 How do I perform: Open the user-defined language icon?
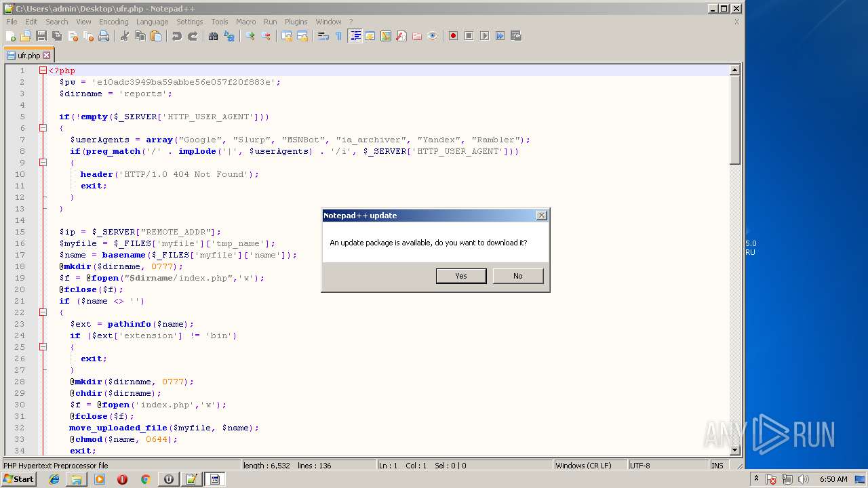coord(370,36)
